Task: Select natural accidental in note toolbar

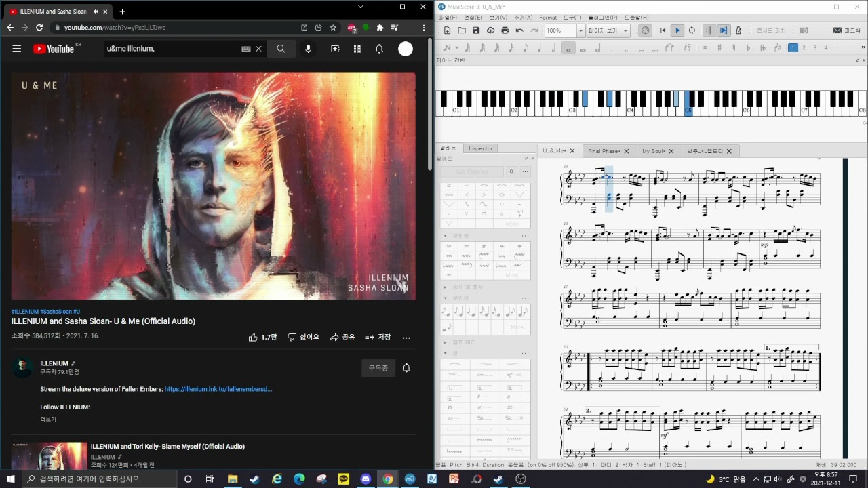Action: pos(734,47)
